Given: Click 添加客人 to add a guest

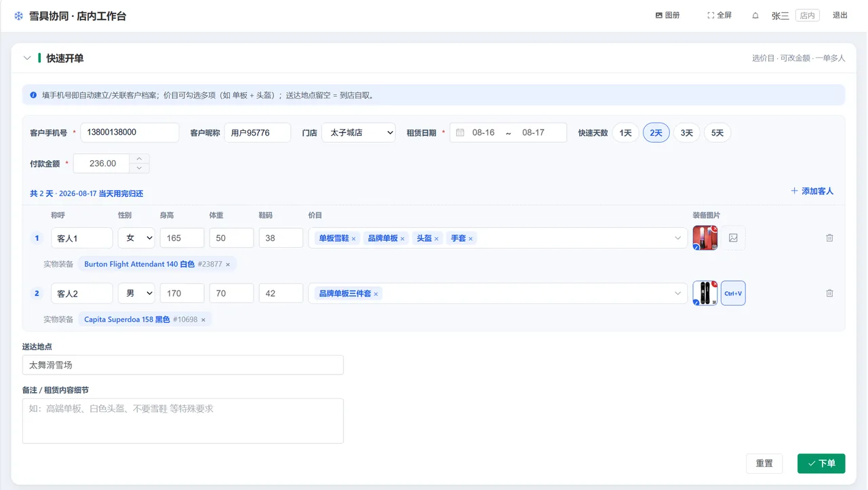Looking at the screenshot, I should pos(812,191).
